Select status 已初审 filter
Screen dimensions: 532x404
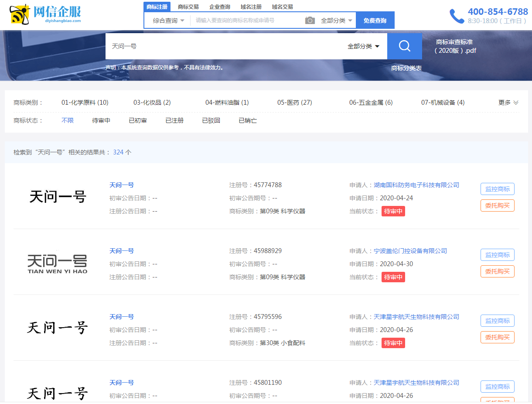coord(138,120)
